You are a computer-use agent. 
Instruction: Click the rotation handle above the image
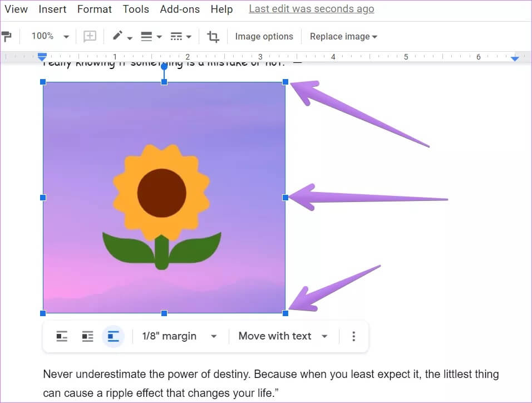point(164,67)
